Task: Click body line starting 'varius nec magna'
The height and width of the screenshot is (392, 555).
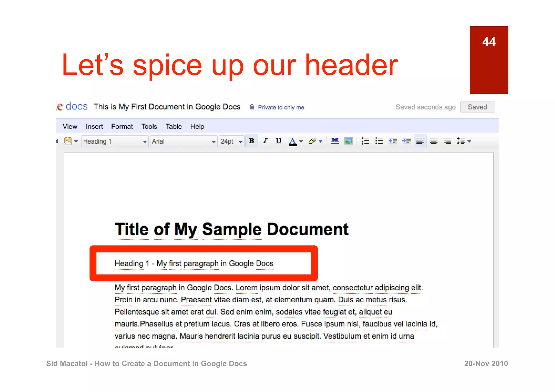Action: coord(264,336)
